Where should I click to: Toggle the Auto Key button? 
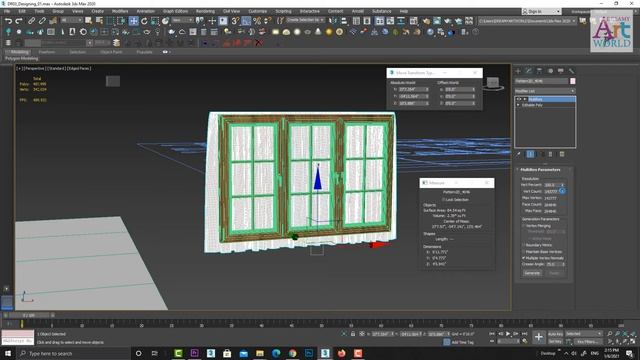point(555,334)
